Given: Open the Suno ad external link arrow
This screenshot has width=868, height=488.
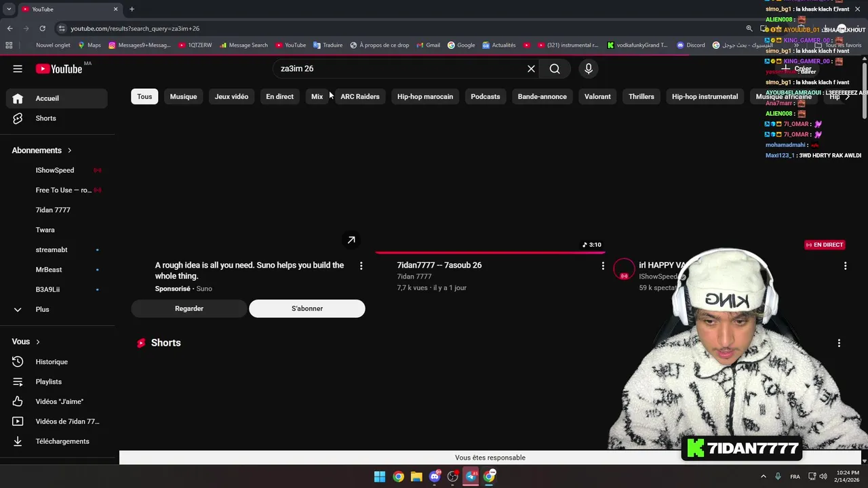Looking at the screenshot, I should [x=351, y=240].
